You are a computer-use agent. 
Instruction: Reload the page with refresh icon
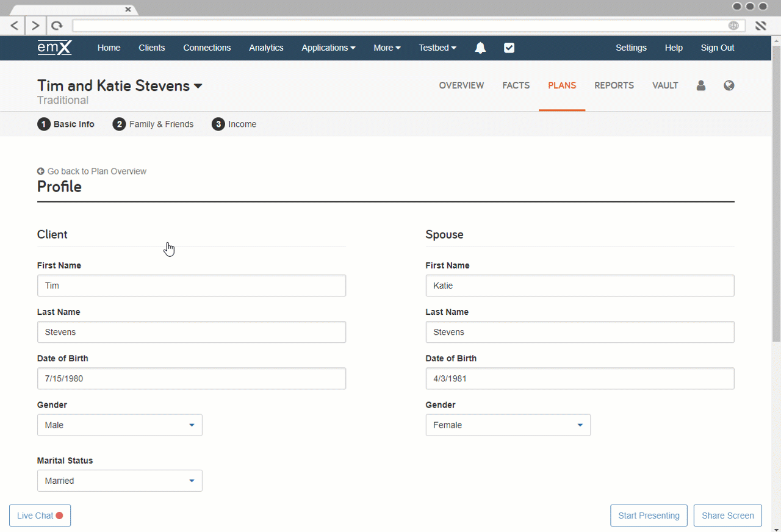tap(57, 26)
